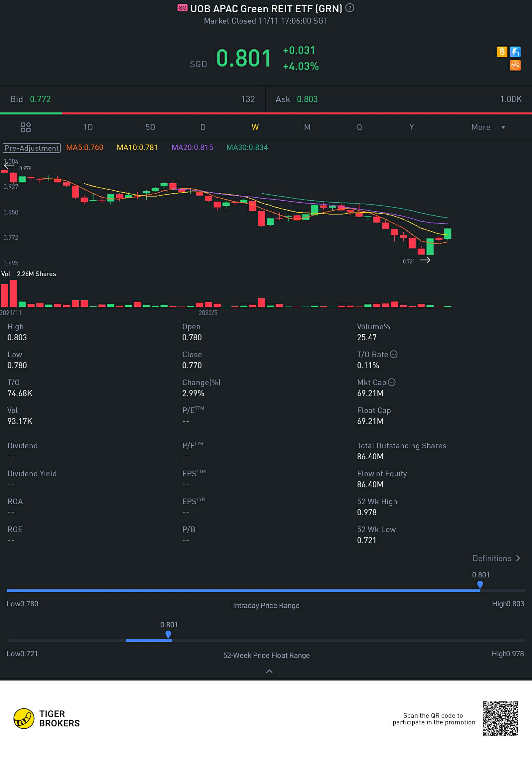Tap the 2021/11 date label on chart
Image resolution: width=532 pixels, height=757 pixels.
point(11,313)
